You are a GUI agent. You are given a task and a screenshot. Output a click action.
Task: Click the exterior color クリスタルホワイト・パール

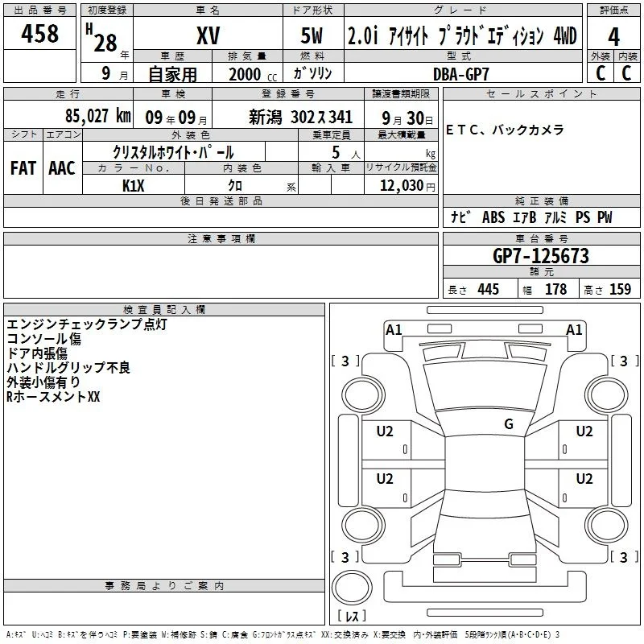(x=173, y=152)
